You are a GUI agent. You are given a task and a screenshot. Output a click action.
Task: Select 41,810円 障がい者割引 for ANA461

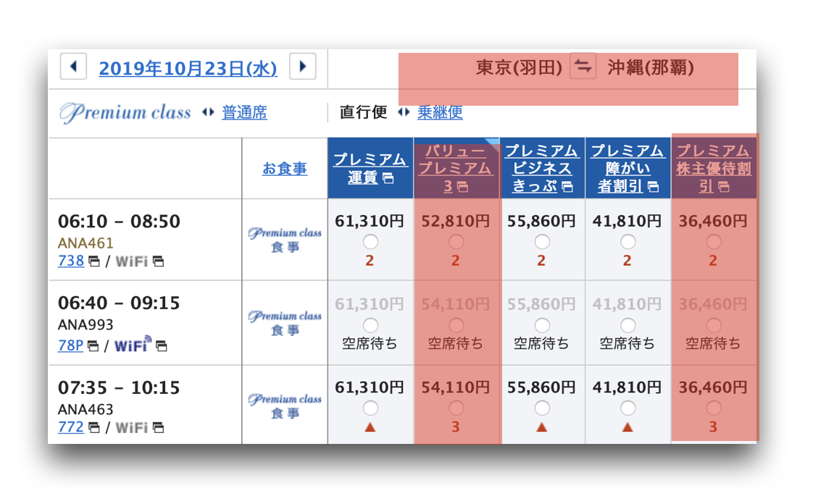pyautogui.click(x=628, y=242)
